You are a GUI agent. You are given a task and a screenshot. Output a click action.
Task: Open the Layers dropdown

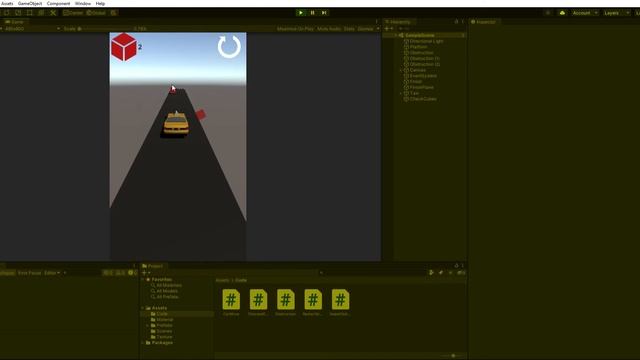616,13
